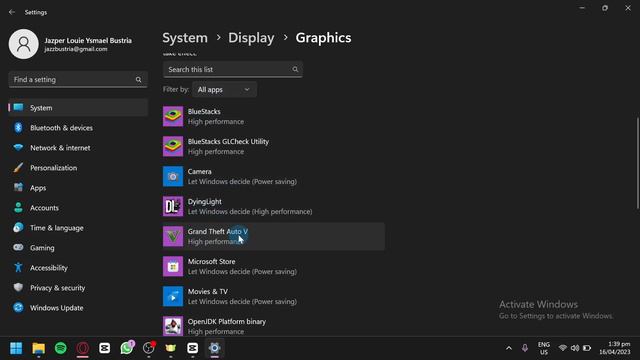
Task: Click the account name Jazper Louie Ysmael Bustria
Action: (x=88, y=40)
